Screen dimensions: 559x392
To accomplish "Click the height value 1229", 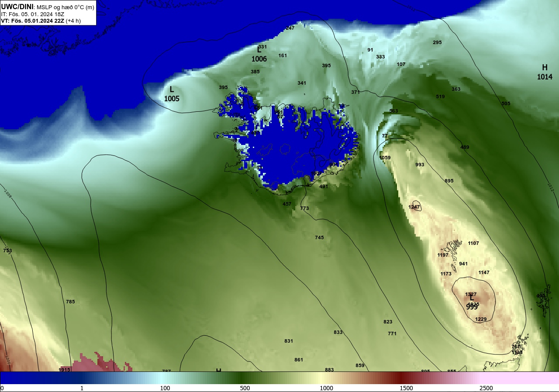I will click(481, 319).
